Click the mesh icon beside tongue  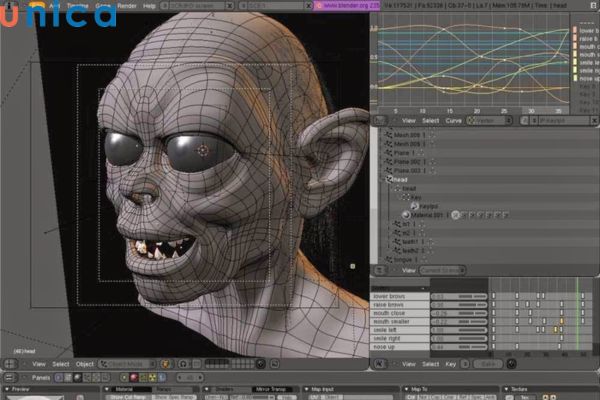[x=389, y=260]
